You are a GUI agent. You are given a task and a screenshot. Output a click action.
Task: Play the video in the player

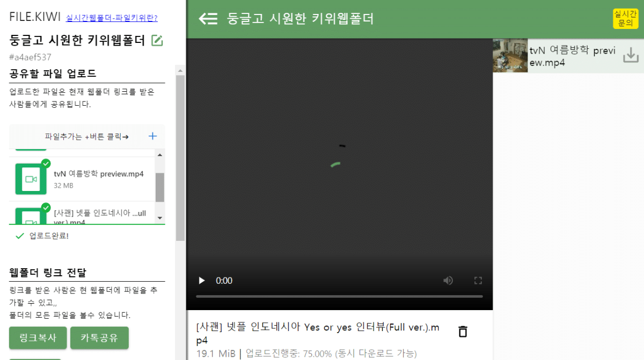coord(202,281)
